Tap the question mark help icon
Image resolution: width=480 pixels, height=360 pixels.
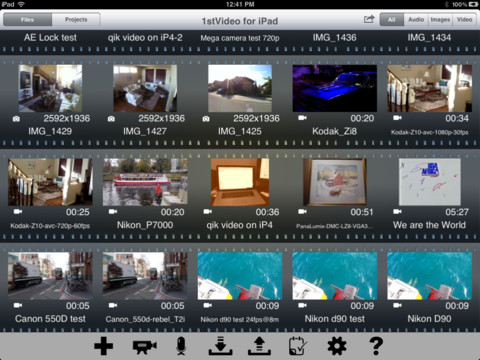pyautogui.click(x=376, y=346)
